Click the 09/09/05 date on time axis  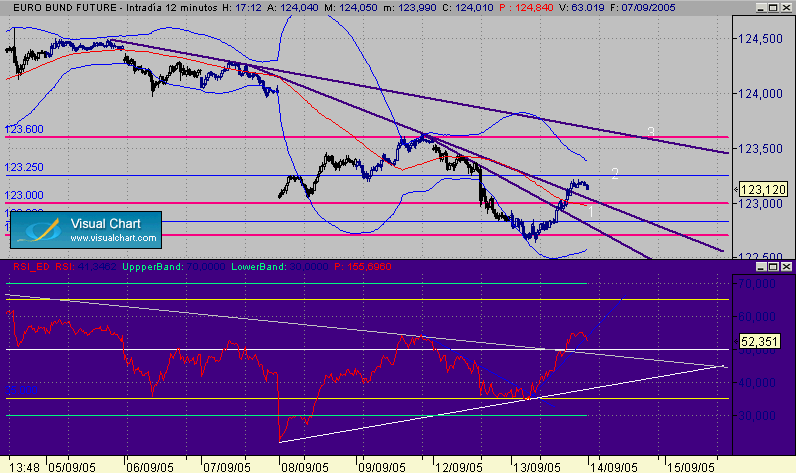(382, 466)
